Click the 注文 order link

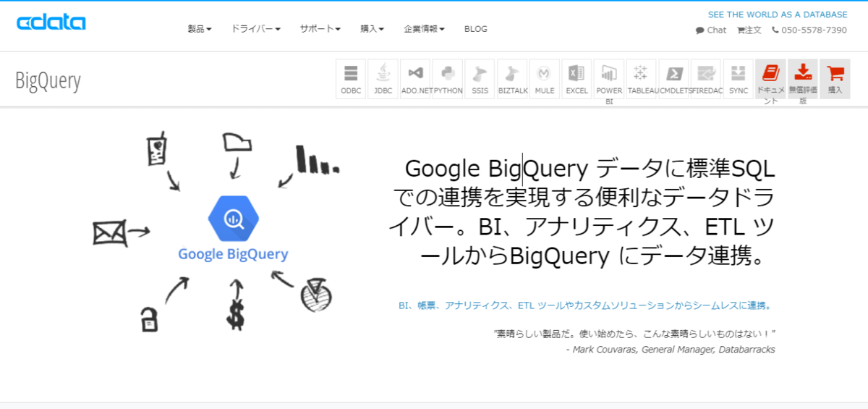[x=749, y=30]
